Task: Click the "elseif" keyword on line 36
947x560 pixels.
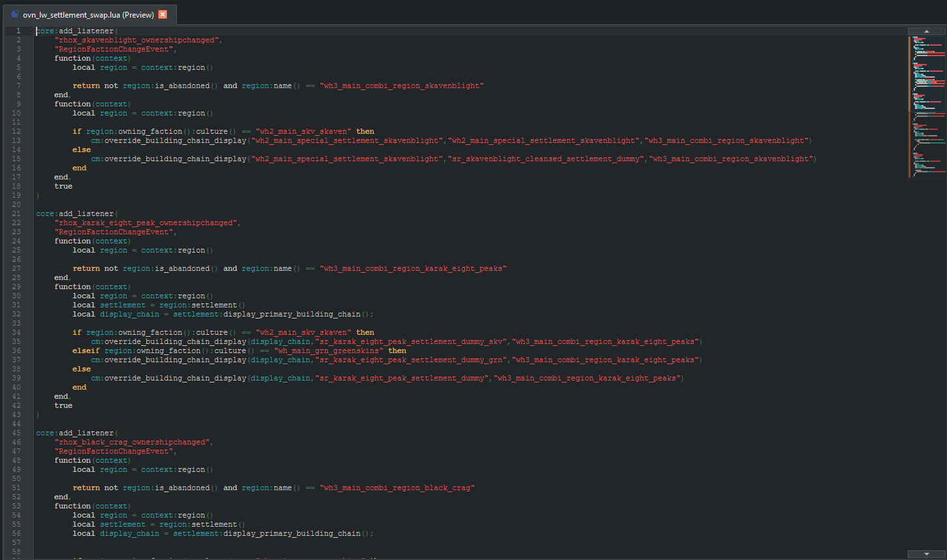Action: pos(86,350)
